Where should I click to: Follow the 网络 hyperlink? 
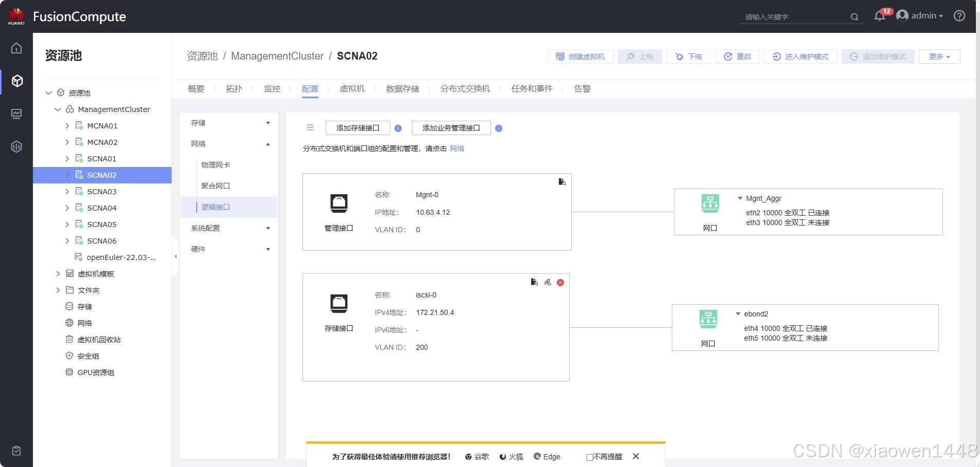tap(457, 148)
